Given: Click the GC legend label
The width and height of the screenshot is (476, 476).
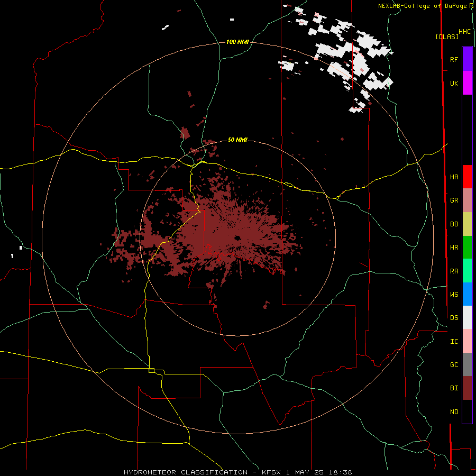Looking at the screenshot, I should pos(454,365).
